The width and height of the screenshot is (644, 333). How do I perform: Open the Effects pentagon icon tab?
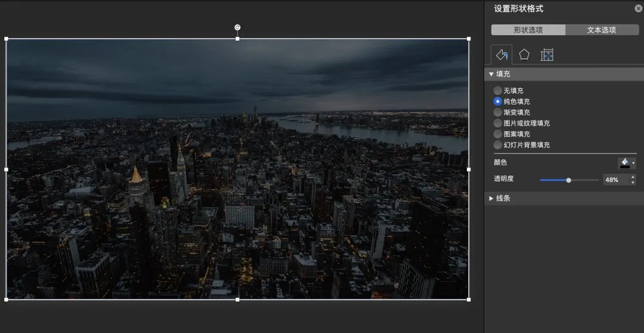pyautogui.click(x=524, y=55)
